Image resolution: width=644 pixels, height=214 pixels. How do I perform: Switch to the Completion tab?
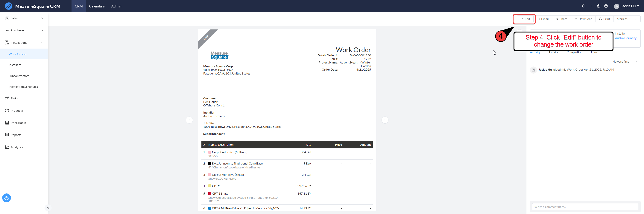coord(574,52)
